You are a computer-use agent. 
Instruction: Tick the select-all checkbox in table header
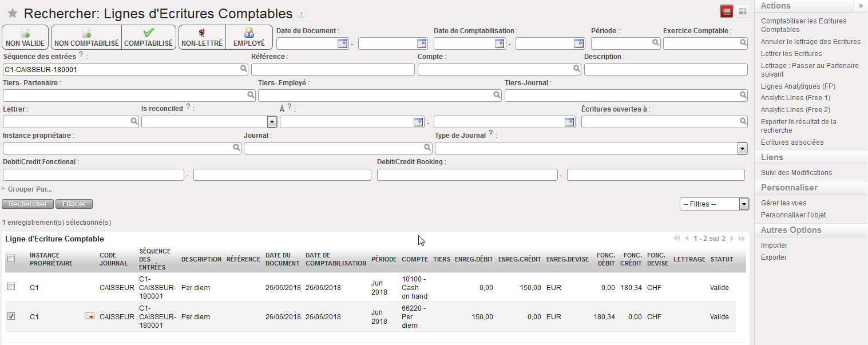pyautogui.click(x=11, y=259)
